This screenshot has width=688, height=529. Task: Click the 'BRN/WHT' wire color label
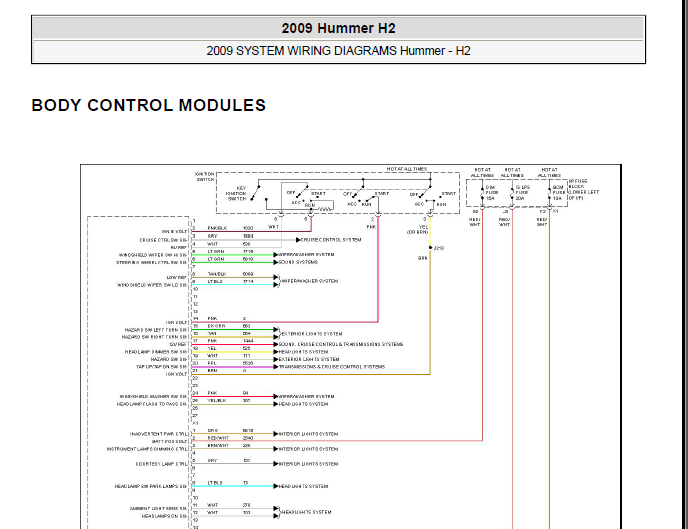pyautogui.click(x=218, y=446)
